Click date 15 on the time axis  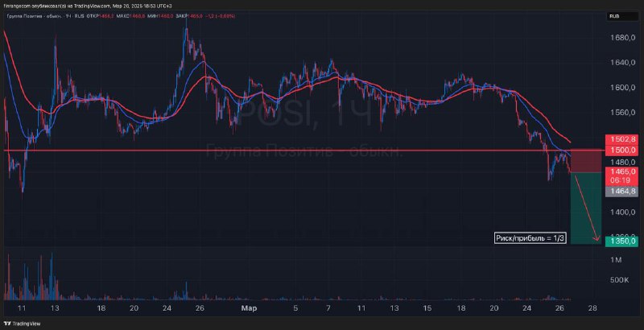(427, 308)
